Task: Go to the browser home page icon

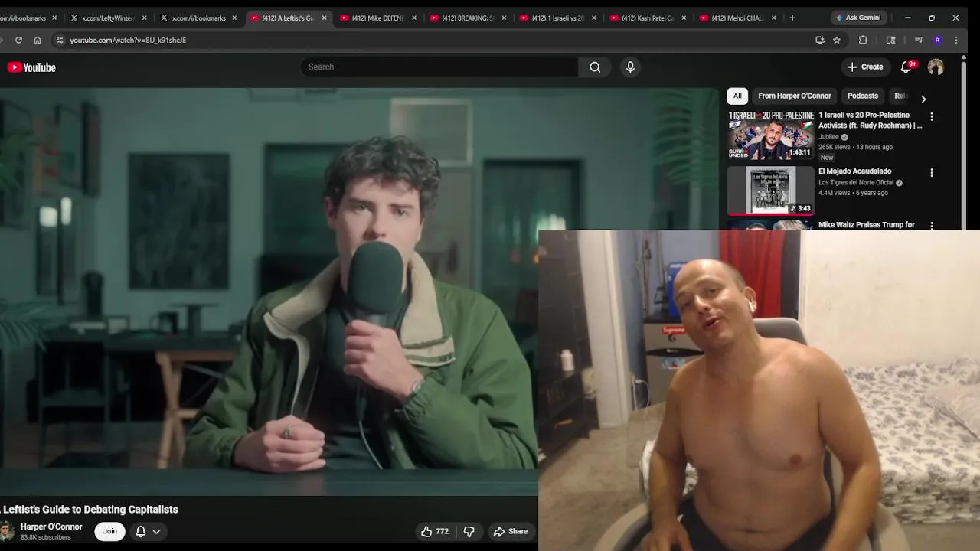Action: [38, 40]
